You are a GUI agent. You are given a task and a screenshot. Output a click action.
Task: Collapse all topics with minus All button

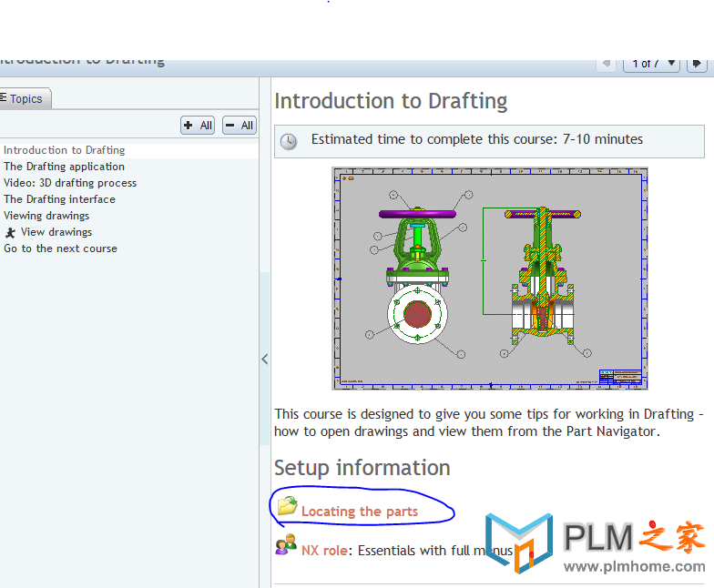[239, 126]
